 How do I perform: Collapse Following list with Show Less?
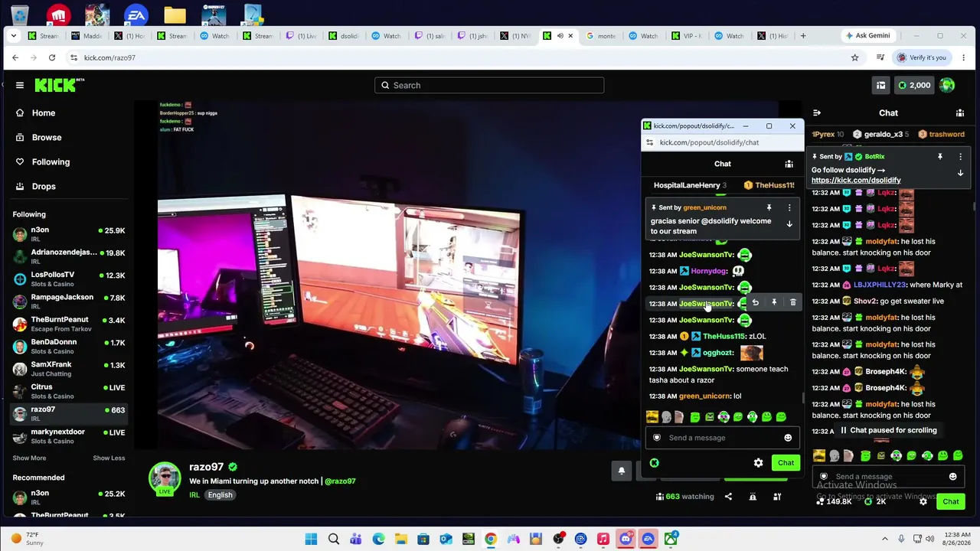[x=109, y=458]
